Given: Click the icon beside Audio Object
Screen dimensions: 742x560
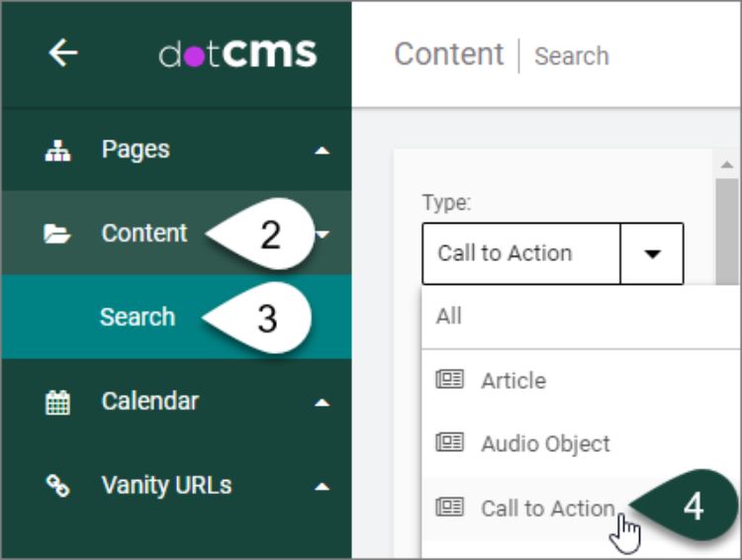Looking at the screenshot, I should tap(450, 444).
